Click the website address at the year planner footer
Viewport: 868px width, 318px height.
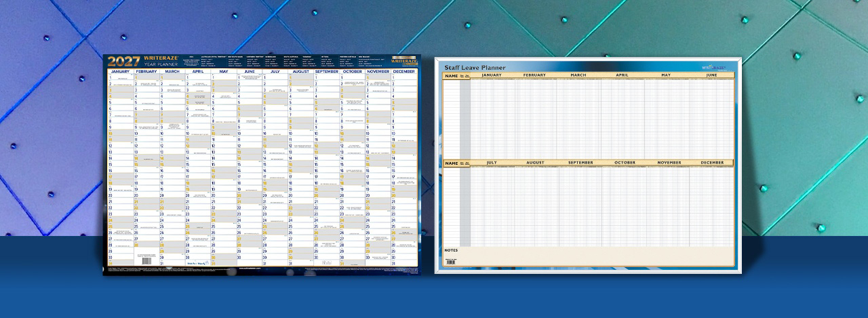click(x=250, y=268)
